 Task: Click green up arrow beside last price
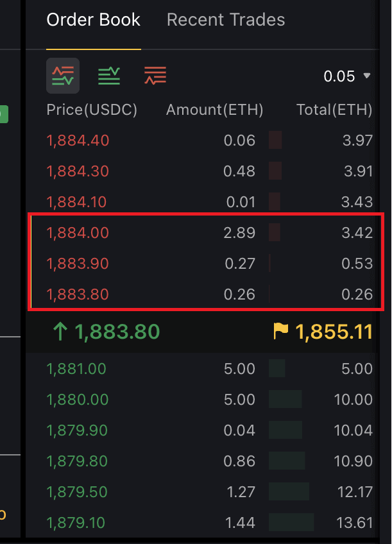tap(60, 332)
